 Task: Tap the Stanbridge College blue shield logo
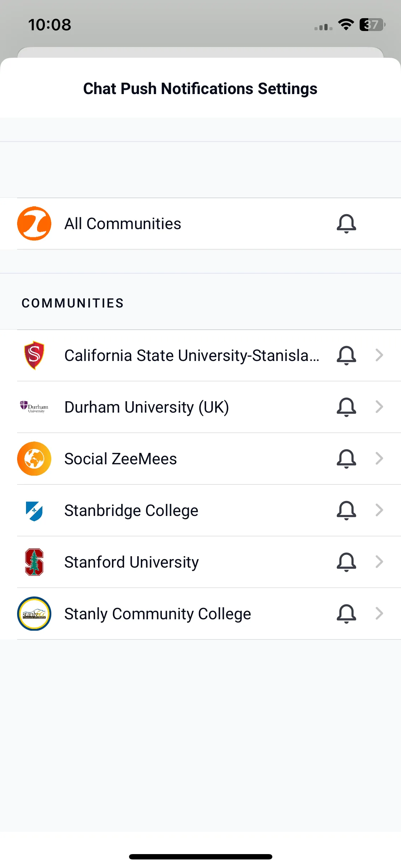pyautogui.click(x=34, y=511)
